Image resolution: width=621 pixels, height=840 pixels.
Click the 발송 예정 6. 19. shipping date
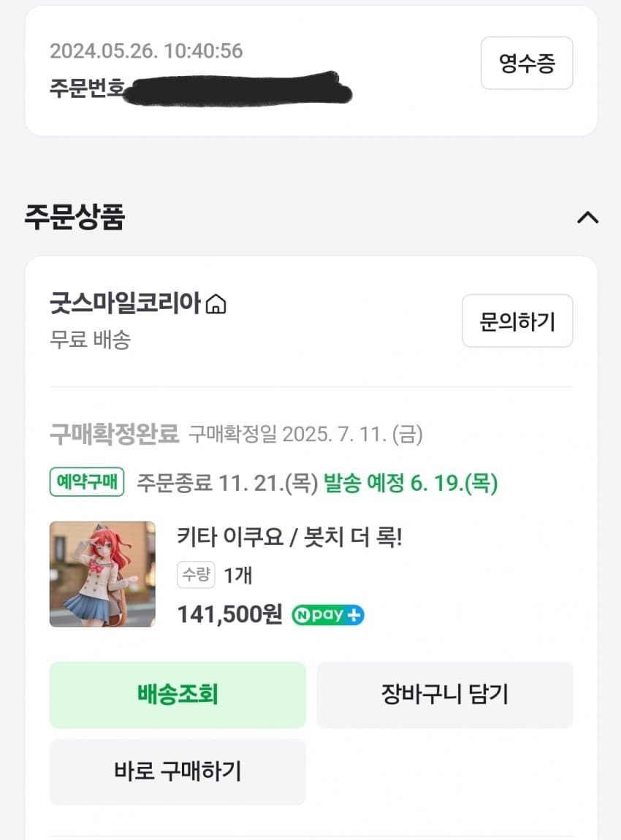coord(410,484)
